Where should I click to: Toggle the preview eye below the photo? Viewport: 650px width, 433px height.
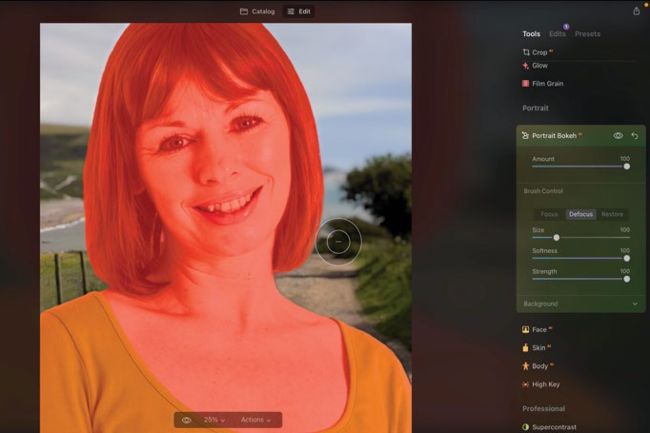pyautogui.click(x=186, y=420)
